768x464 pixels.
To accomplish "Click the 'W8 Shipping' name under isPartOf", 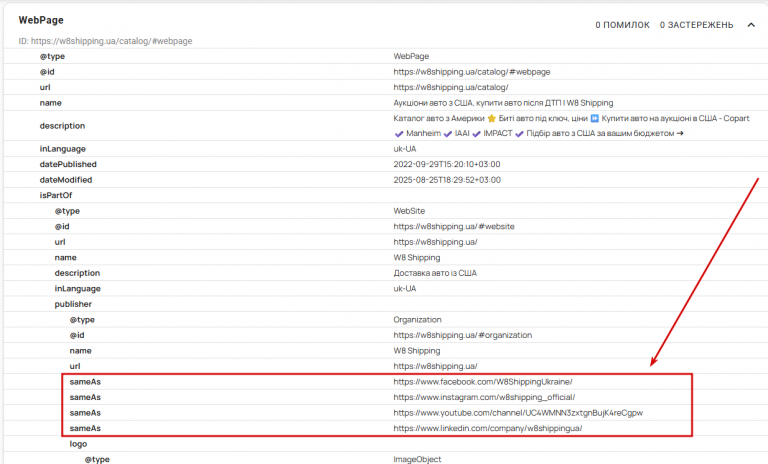I will [x=417, y=258].
